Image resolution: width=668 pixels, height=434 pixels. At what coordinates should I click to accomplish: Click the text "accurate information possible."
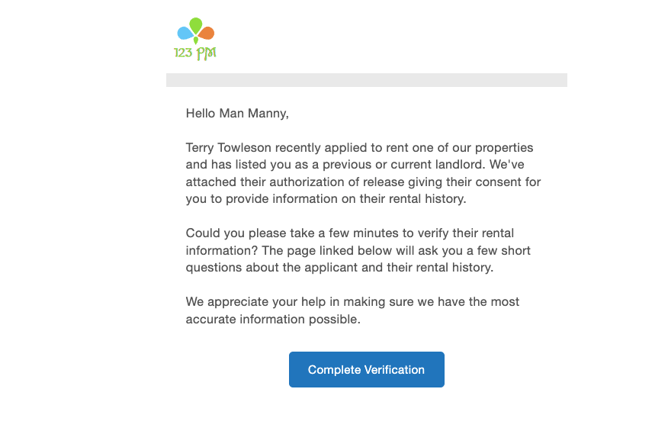[x=272, y=319]
